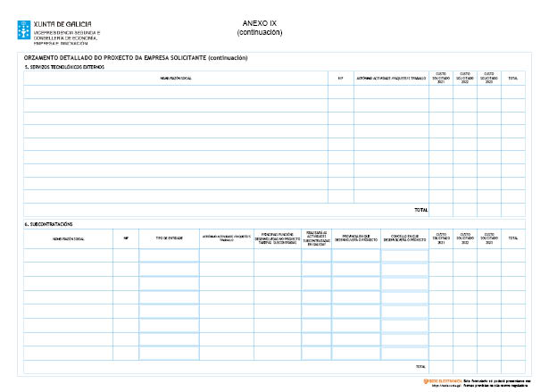Click the bottom Total sum field of subcontratacións
549x392 pixels.
[x=512, y=367]
